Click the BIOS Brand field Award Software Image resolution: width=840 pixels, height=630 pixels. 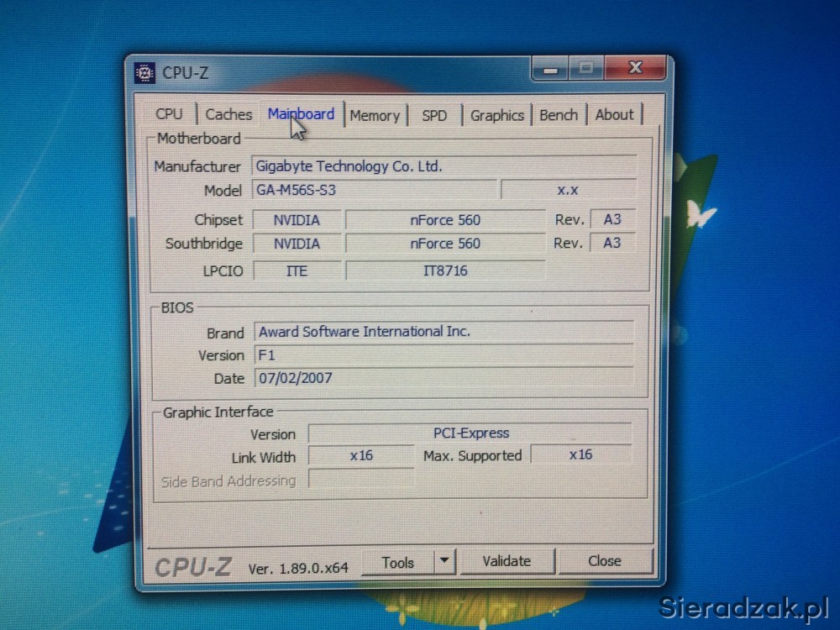(444, 332)
